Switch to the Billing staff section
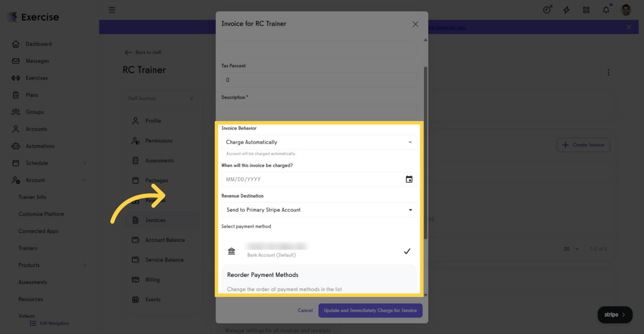 (152, 279)
